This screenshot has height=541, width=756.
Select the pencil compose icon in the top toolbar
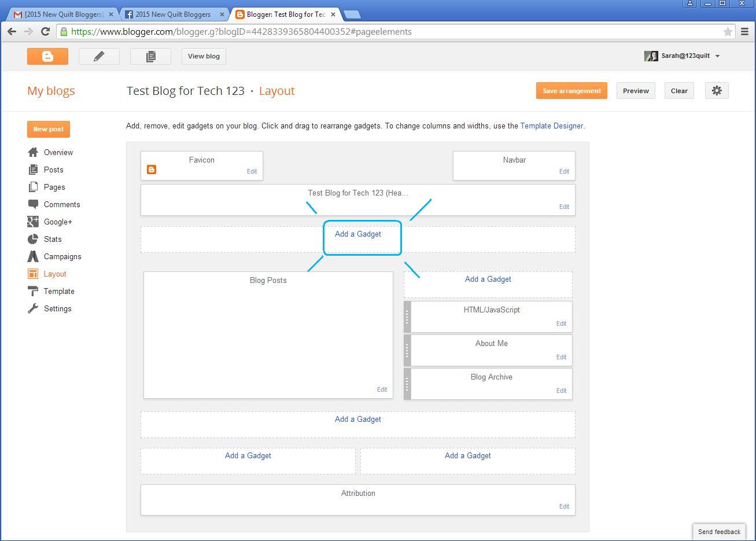98,56
